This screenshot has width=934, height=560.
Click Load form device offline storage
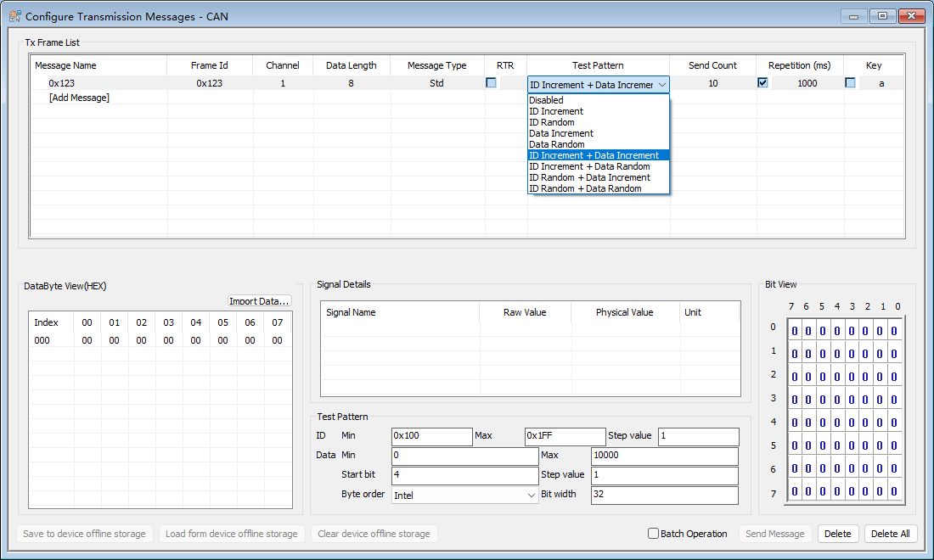click(x=232, y=534)
